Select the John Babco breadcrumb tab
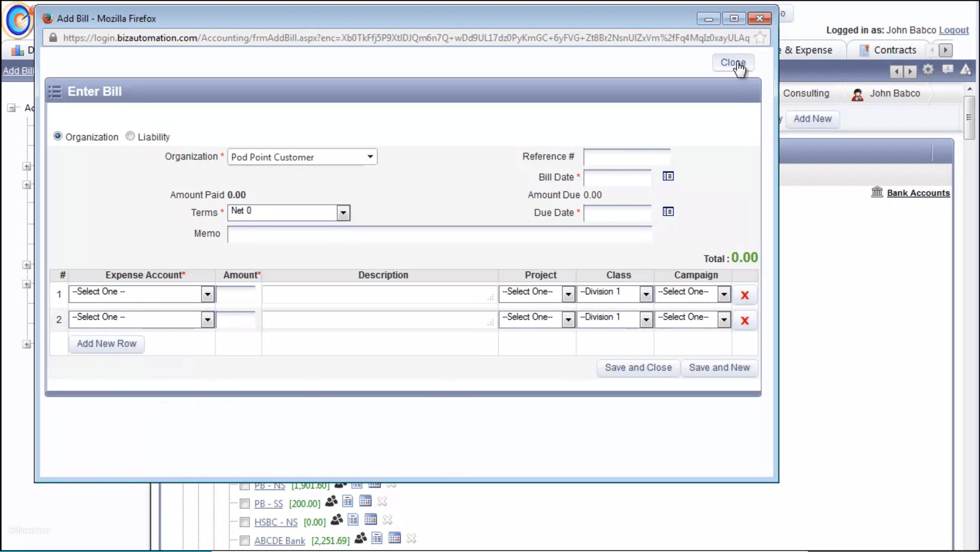Screen dimensions: 980x552 pyautogui.click(x=895, y=93)
